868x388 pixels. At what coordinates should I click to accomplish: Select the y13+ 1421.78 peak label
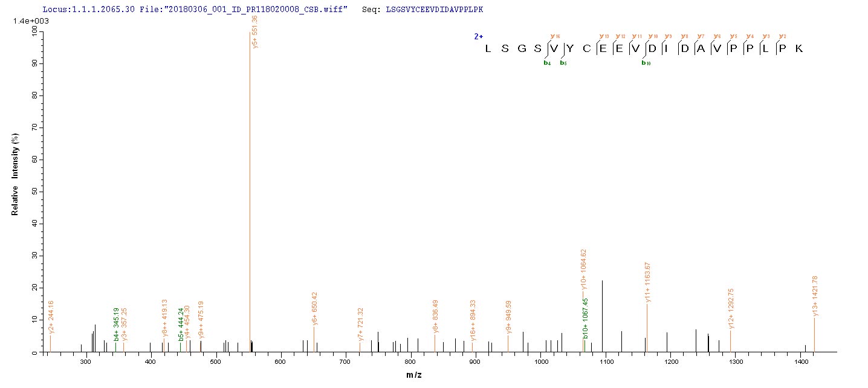coord(815,296)
